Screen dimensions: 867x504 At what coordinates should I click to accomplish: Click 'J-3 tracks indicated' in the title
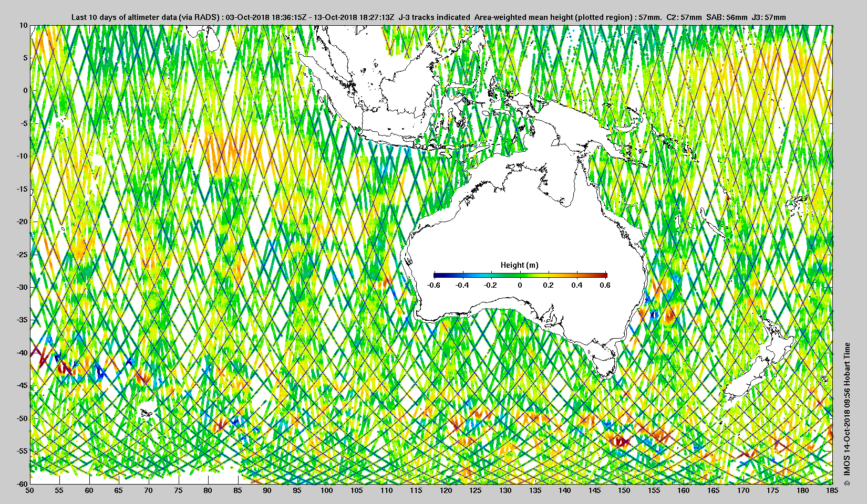pyautogui.click(x=435, y=17)
